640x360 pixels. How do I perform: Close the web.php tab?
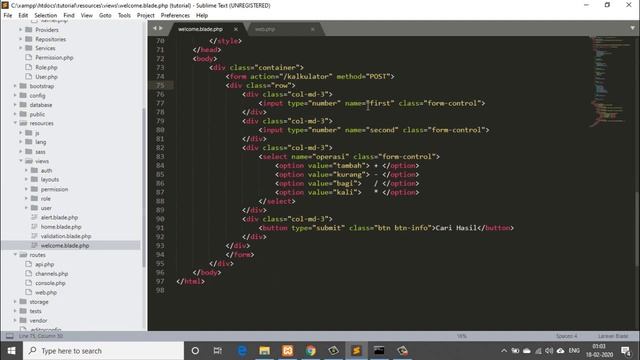[x=313, y=29]
